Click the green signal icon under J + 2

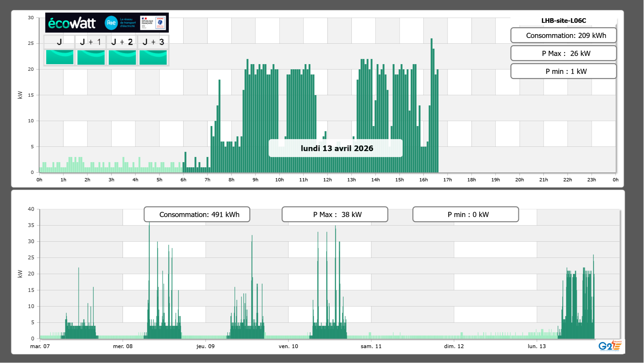click(x=122, y=57)
